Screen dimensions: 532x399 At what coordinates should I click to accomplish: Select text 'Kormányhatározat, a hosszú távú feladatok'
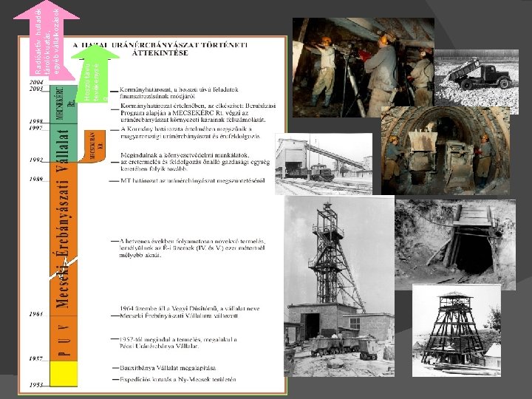pyautogui.click(x=179, y=90)
